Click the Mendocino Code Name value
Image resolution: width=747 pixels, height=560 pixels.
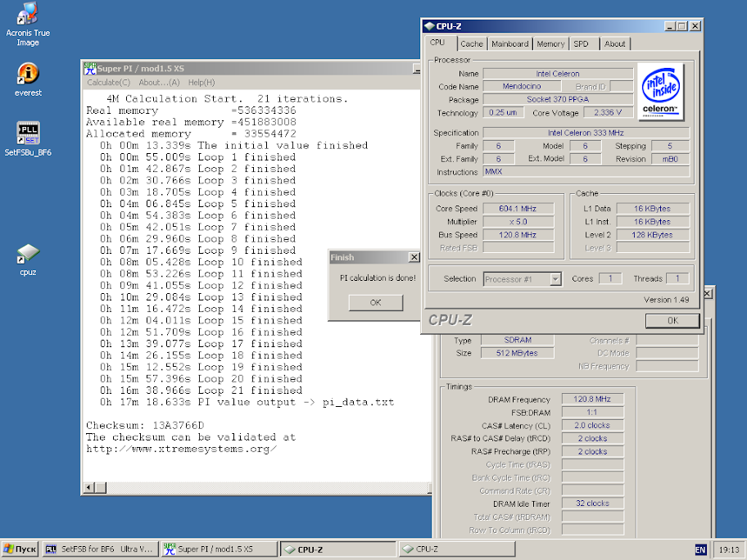coord(522,86)
